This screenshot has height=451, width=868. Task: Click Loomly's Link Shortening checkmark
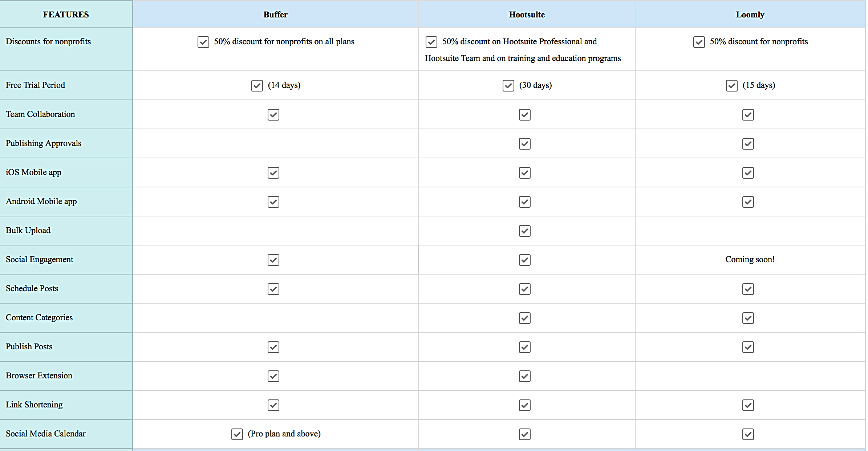[x=748, y=405]
